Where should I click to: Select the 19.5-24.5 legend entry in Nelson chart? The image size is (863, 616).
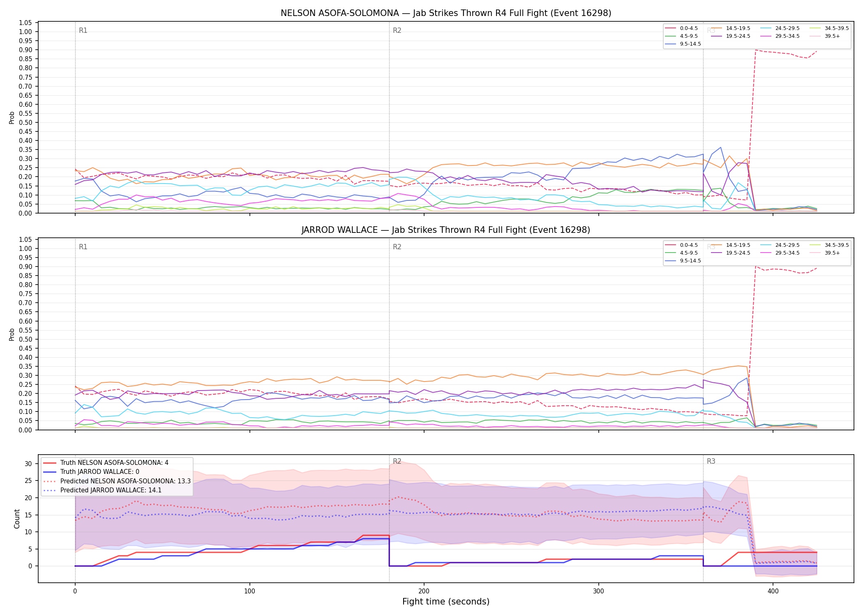[731, 36]
